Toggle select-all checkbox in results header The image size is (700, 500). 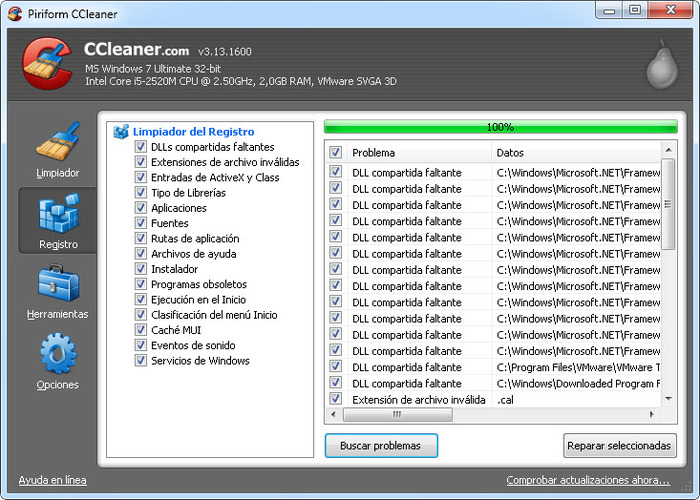click(x=336, y=153)
